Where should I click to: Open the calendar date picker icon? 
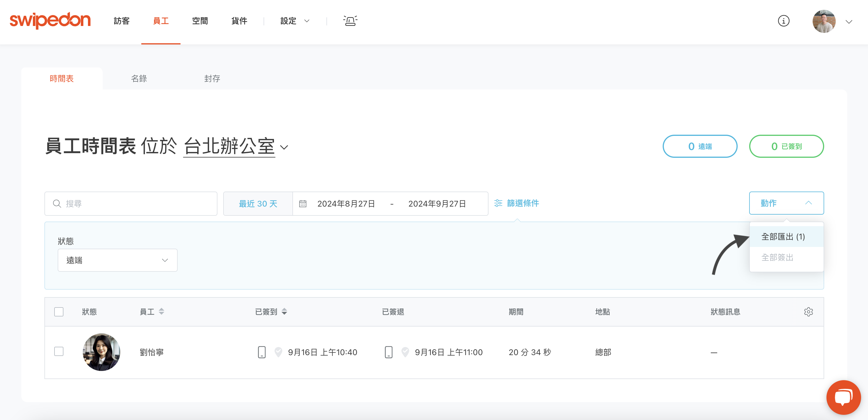point(303,204)
